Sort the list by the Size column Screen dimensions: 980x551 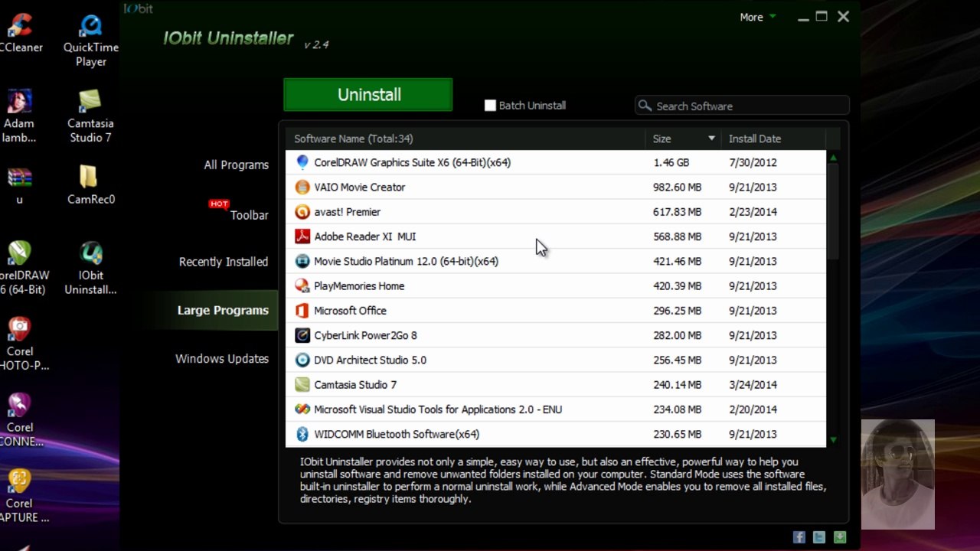click(684, 139)
